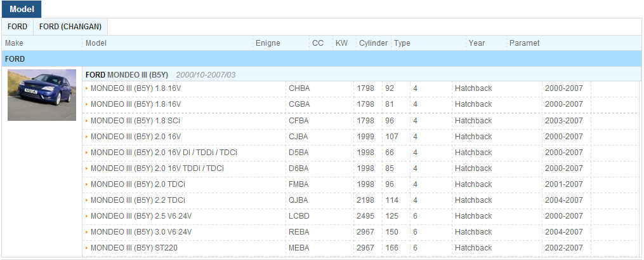Image resolution: width=644 pixels, height=260 pixels.
Task: Click engine code D6BA
Action: (299, 168)
